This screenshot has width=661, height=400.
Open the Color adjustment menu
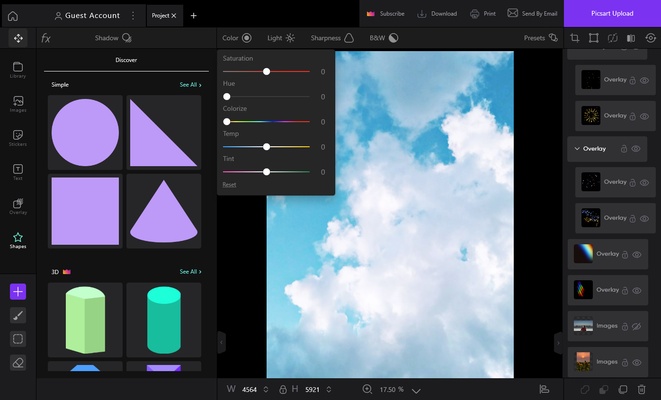pos(237,38)
